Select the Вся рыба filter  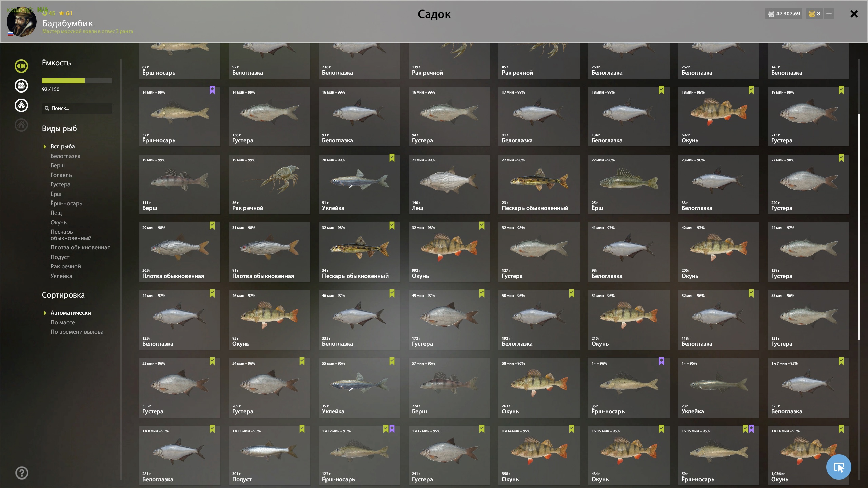[63, 146]
